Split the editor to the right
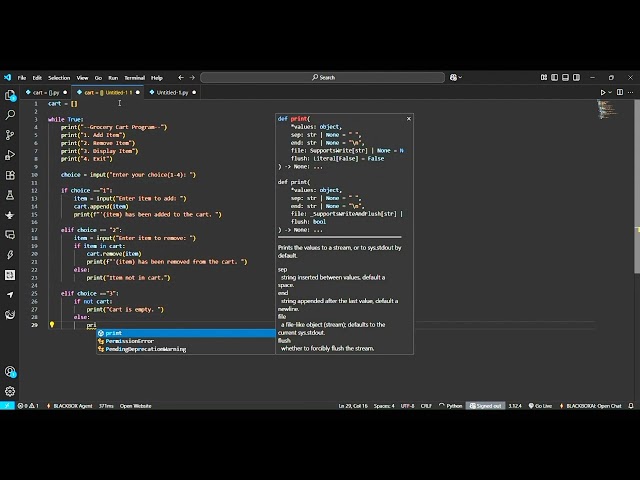Image resolution: width=640 pixels, height=480 pixels. [x=620, y=93]
